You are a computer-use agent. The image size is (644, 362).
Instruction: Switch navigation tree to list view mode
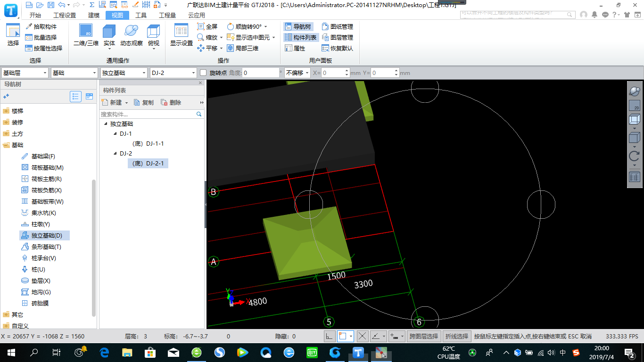click(x=75, y=96)
